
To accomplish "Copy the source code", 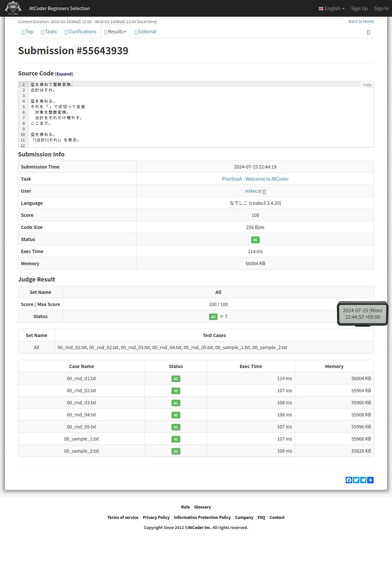I will (367, 84).
